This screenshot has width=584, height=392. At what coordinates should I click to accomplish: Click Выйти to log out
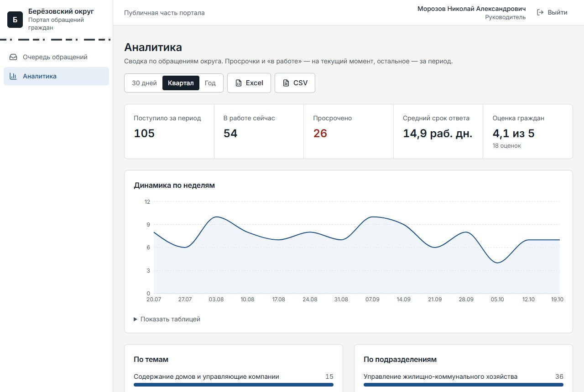pyautogui.click(x=552, y=12)
